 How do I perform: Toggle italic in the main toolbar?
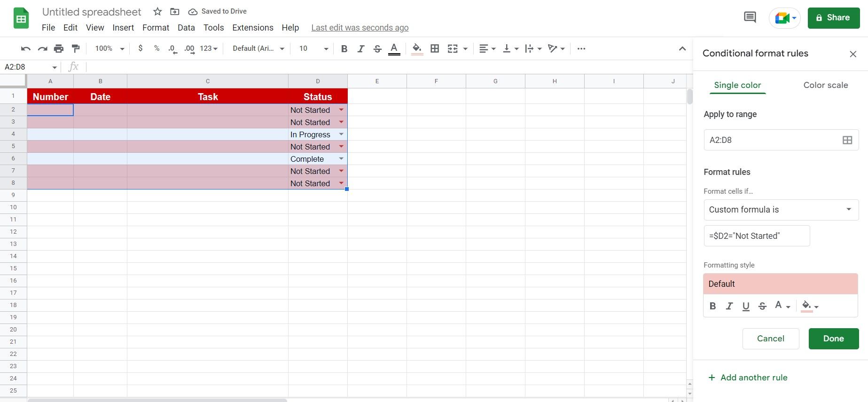[x=360, y=48]
